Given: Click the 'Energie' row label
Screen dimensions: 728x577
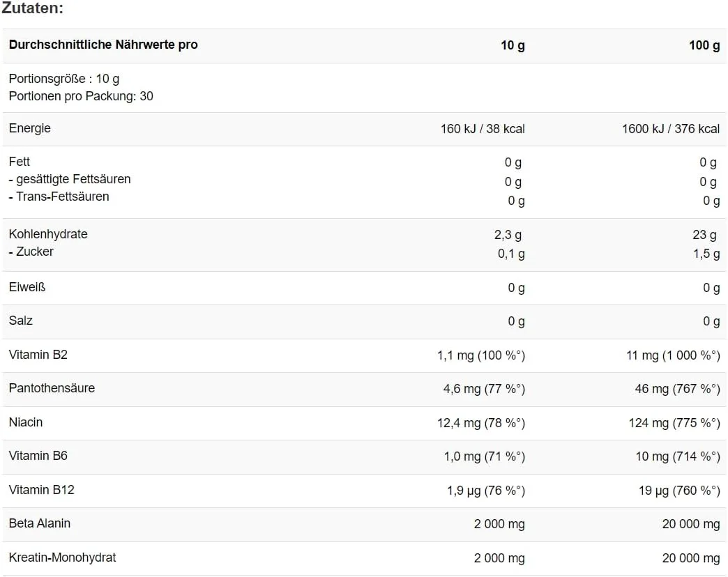Looking at the screenshot, I should [30, 128].
